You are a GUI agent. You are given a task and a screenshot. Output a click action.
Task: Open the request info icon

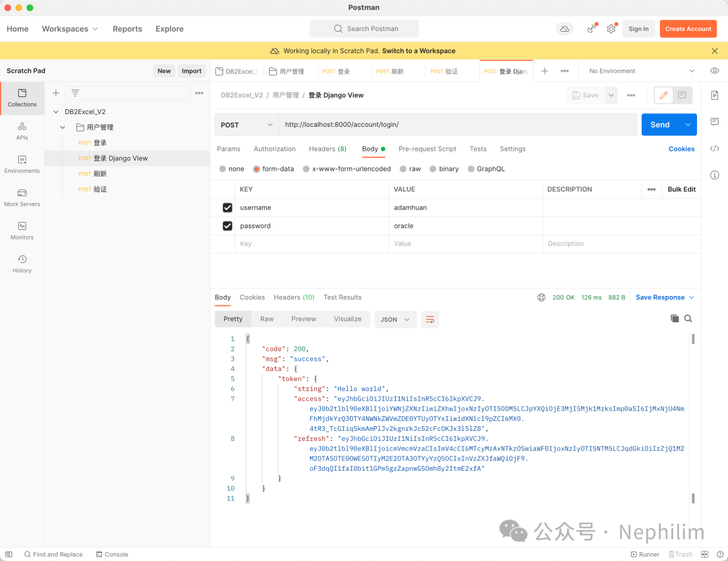715,175
